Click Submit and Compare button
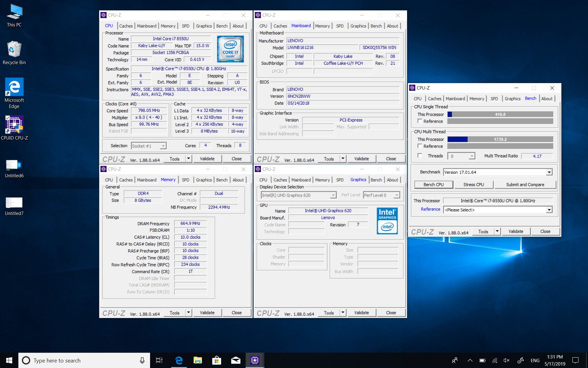 [525, 184]
